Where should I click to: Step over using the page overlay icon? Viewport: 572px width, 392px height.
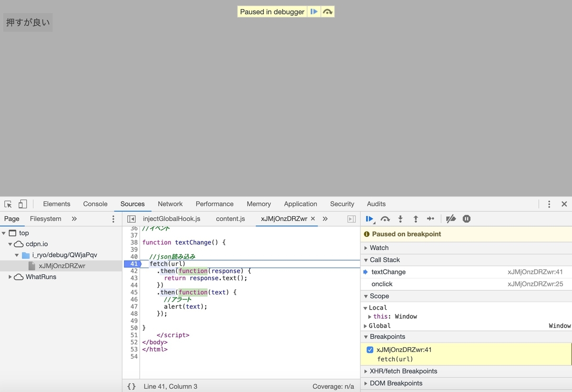(x=327, y=12)
